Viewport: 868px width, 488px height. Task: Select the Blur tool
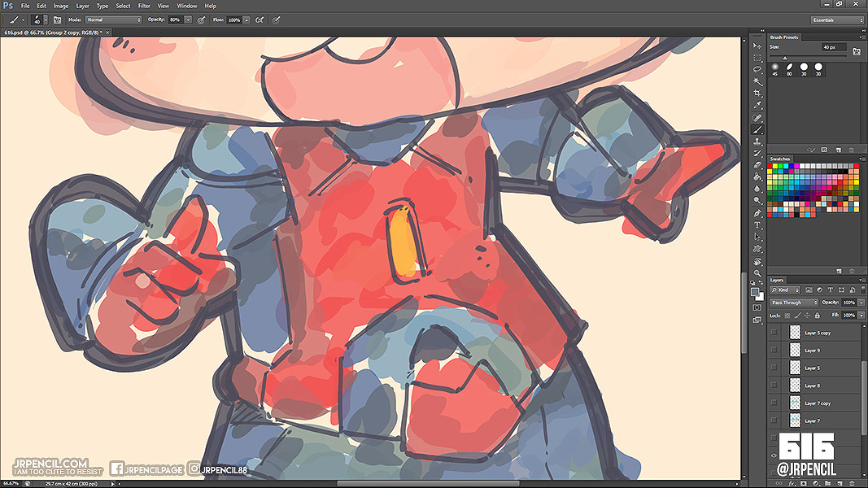coord(757,189)
